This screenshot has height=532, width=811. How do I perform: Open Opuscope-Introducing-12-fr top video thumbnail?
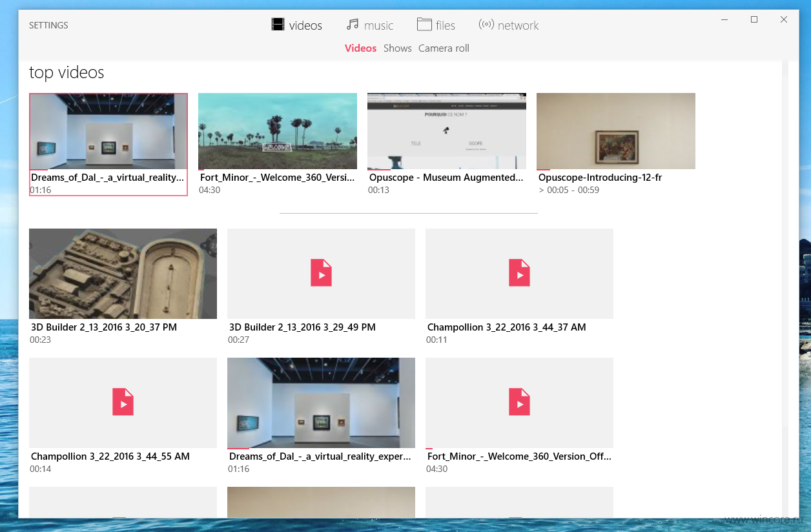[616, 131]
